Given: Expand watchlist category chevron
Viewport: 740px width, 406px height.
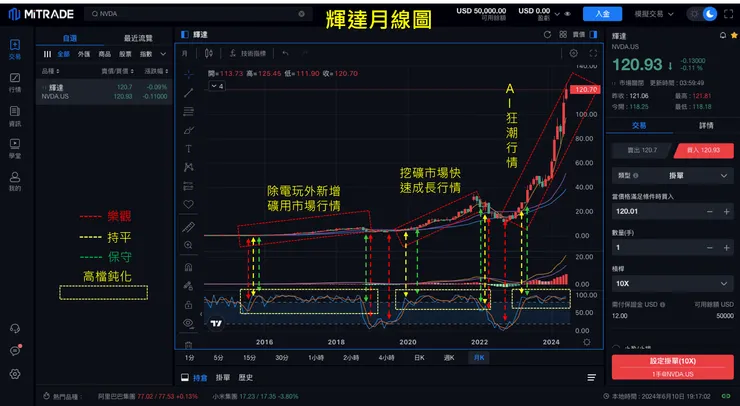Looking at the screenshot, I should tap(163, 54).
